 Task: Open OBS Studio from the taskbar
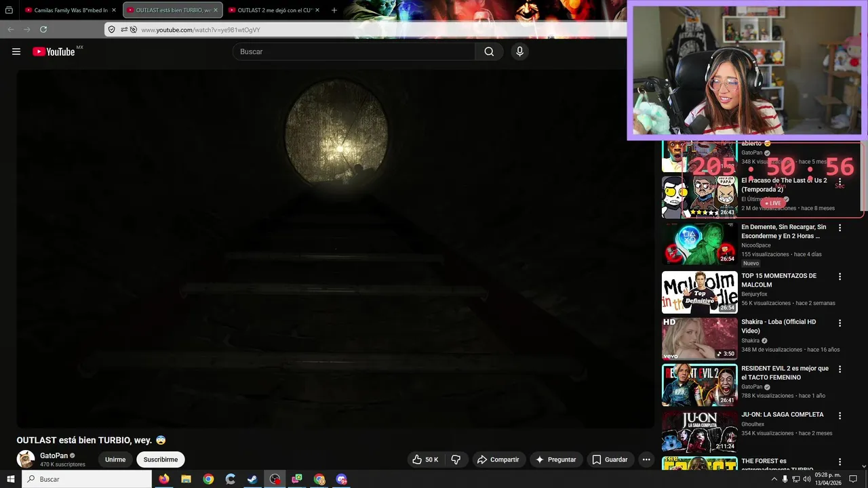[275, 479]
